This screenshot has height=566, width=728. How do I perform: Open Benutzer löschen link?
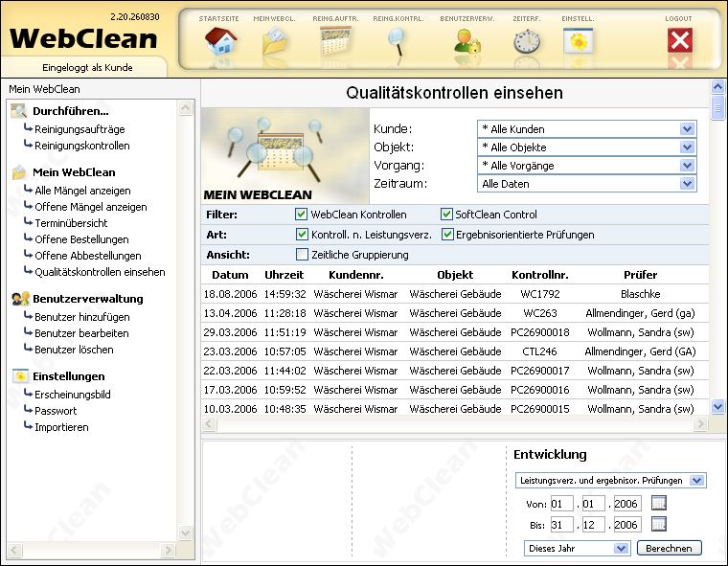(74, 350)
